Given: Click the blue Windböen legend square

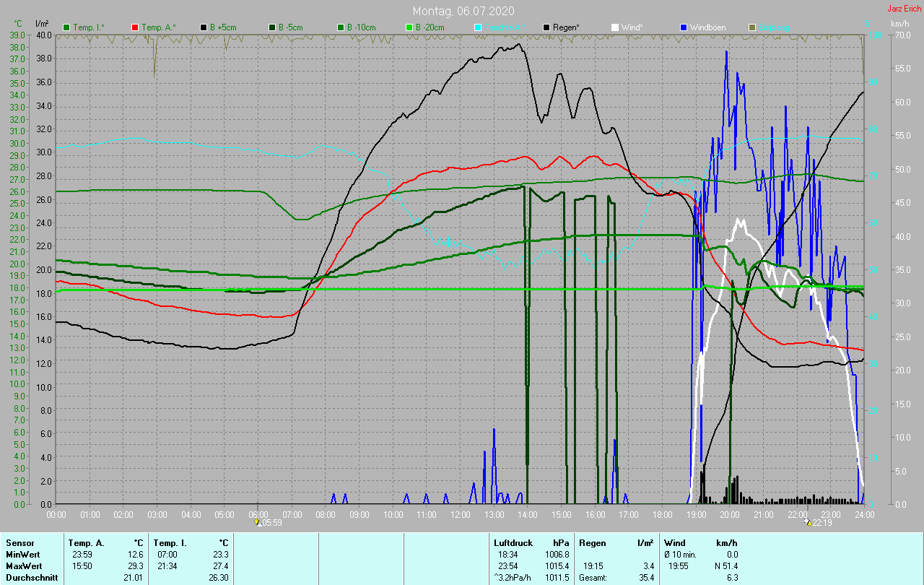Looking at the screenshot, I should (683, 27).
